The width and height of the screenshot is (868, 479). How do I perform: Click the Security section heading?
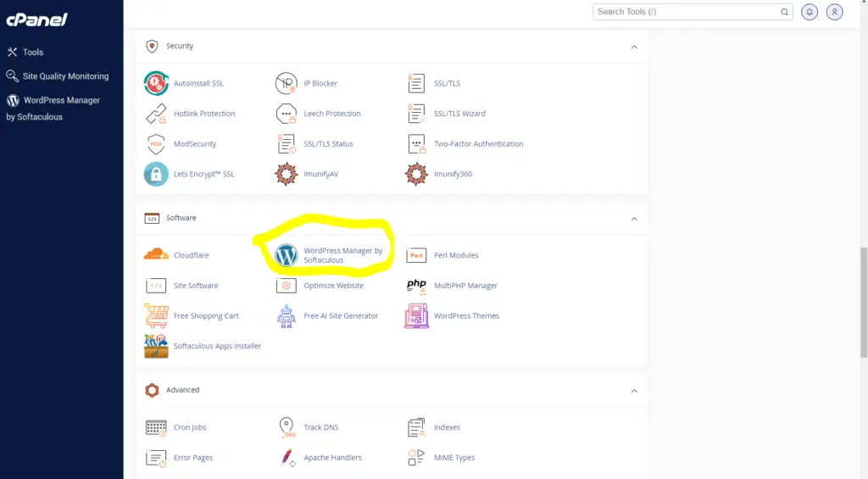pos(180,46)
